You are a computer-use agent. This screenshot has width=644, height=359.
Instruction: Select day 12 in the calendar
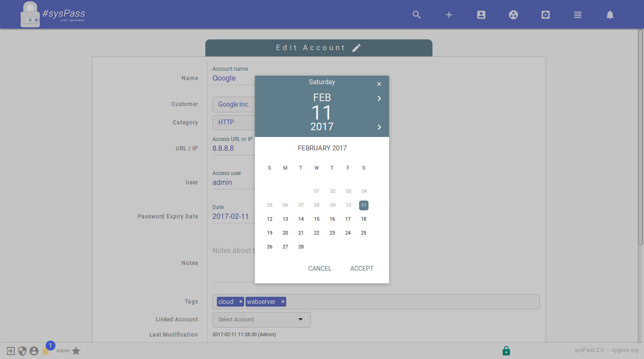[x=270, y=219]
